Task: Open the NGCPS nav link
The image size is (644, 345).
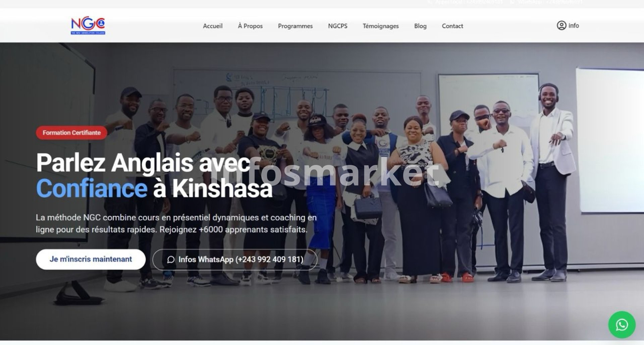Action: (337, 26)
